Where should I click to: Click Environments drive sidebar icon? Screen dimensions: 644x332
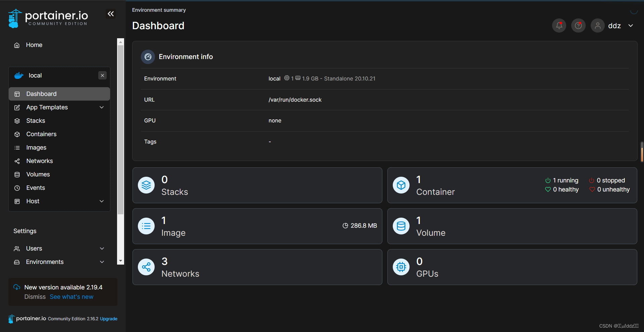(x=17, y=262)
